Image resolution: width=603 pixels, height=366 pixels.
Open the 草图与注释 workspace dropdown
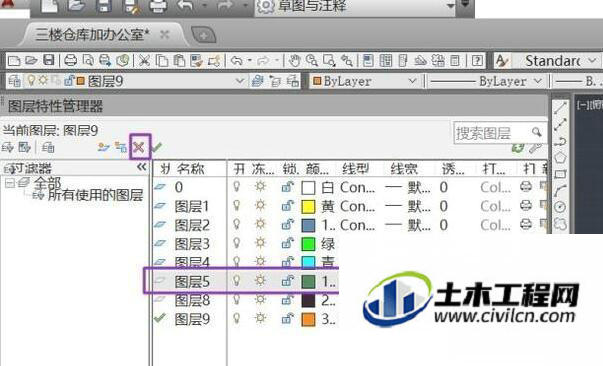[451, 6]
